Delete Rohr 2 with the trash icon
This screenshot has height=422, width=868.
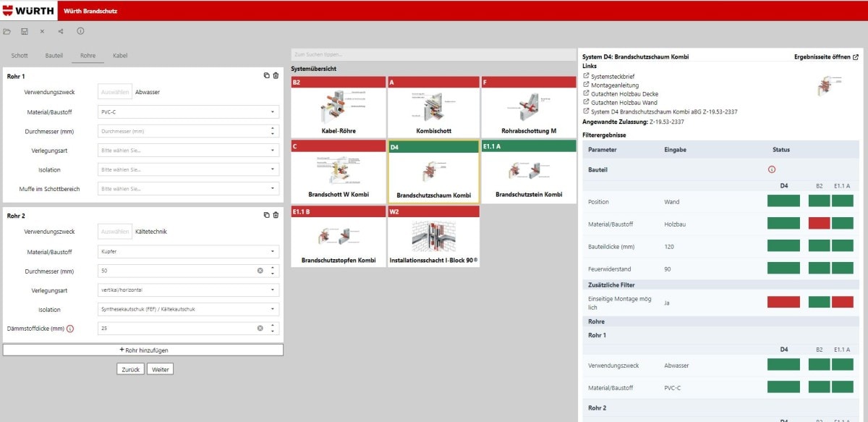point(276,215)
